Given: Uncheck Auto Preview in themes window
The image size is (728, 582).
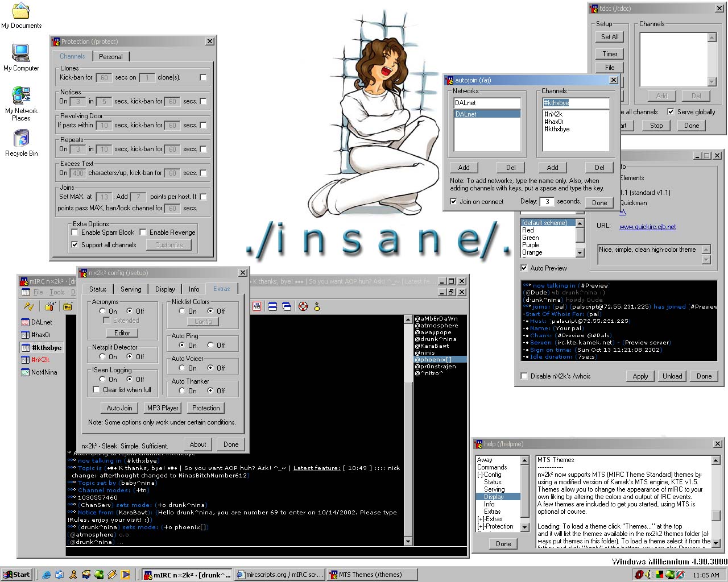Looking at the screenshot, I should point(524,268).
